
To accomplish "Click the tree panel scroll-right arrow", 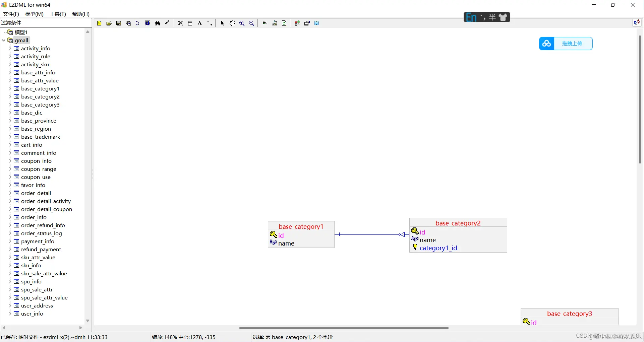I will (80, 328).
